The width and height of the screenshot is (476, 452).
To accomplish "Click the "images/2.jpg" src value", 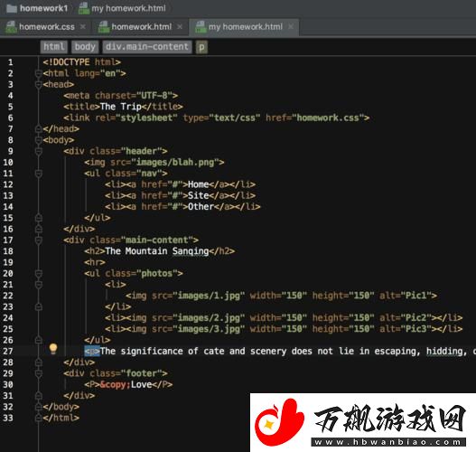I will [x=209, y=317].
